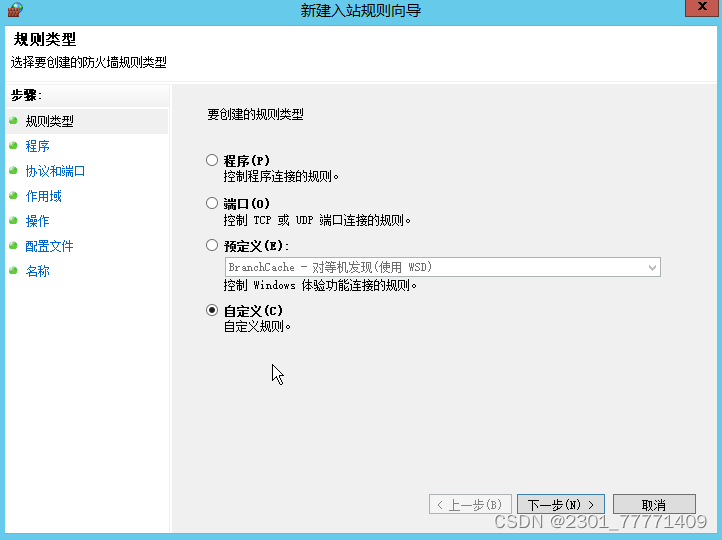Click the 下一步(N) button
This screenshot has height=540, width=722.
coord(560,505)
